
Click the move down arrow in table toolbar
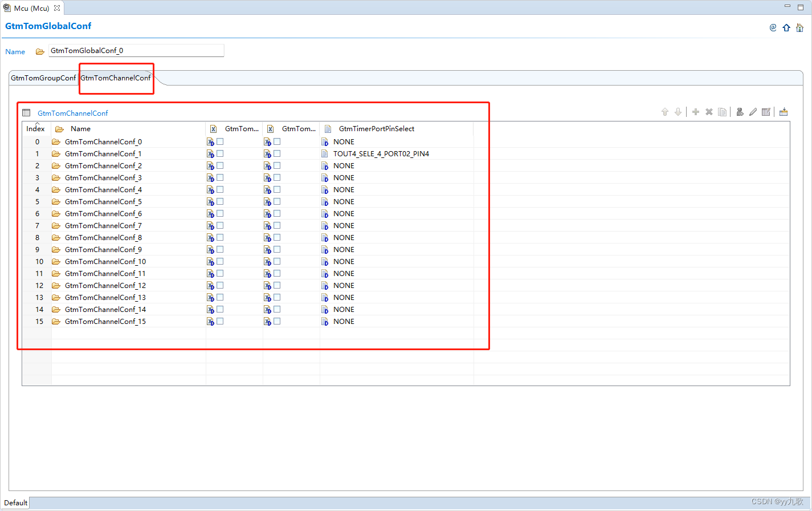[x=678, y=112]
